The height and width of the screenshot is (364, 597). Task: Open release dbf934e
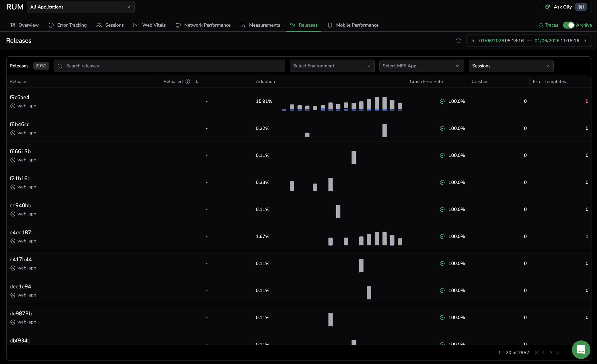tap(20, 341)
